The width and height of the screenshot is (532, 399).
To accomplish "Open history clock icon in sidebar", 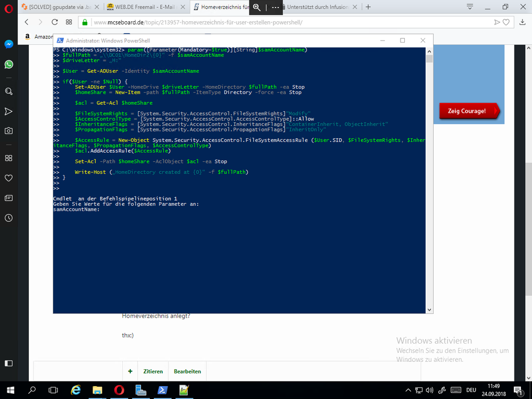I will tap(9, 218).
